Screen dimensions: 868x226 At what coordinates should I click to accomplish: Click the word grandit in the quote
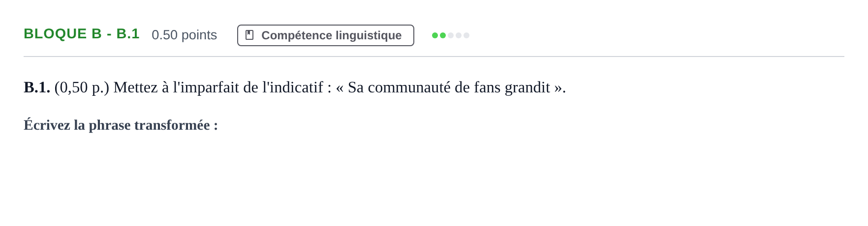pyautogui.click(x=527, y=88)
